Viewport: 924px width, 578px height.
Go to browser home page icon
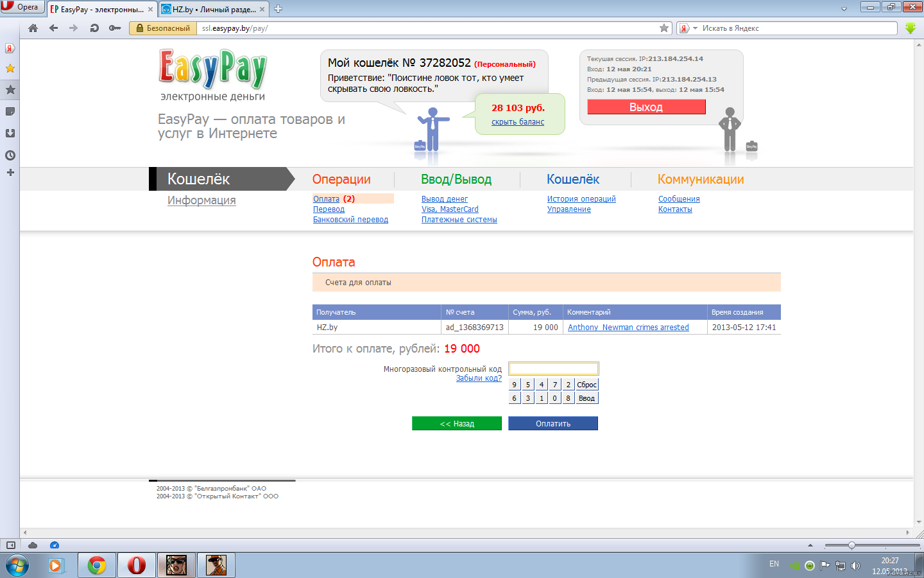click(33, 28)
